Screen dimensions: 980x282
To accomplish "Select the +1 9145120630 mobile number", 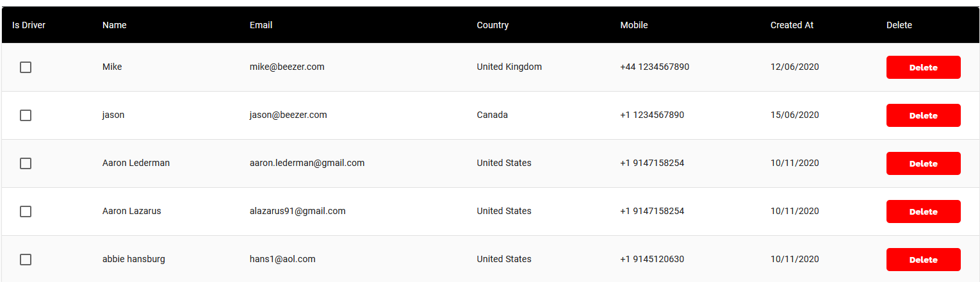I will (652, 259).
